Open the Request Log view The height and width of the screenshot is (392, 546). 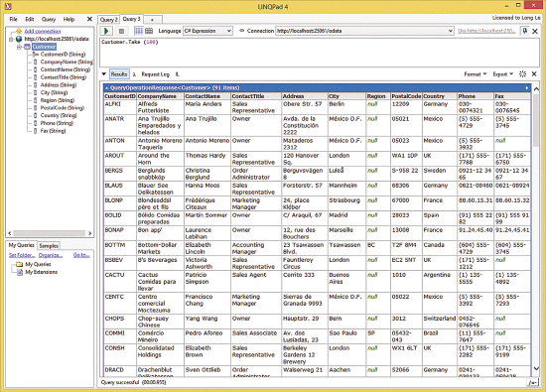155,74
